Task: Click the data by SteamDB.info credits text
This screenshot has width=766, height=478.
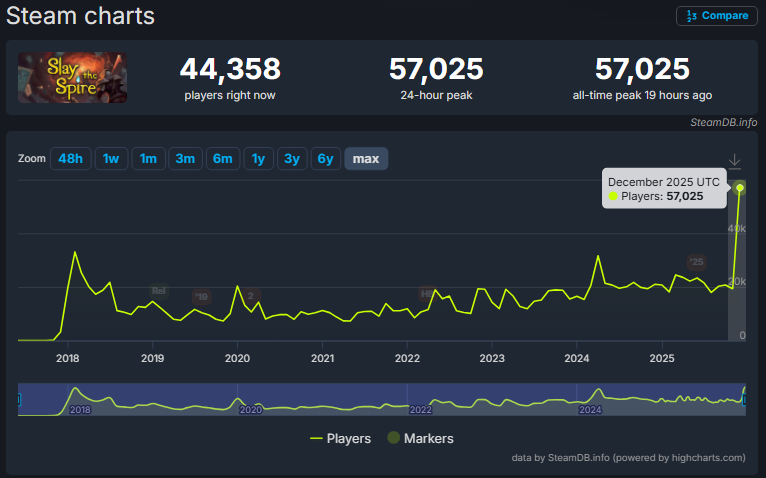Action: pyautogui.click(x=628, y=458)
